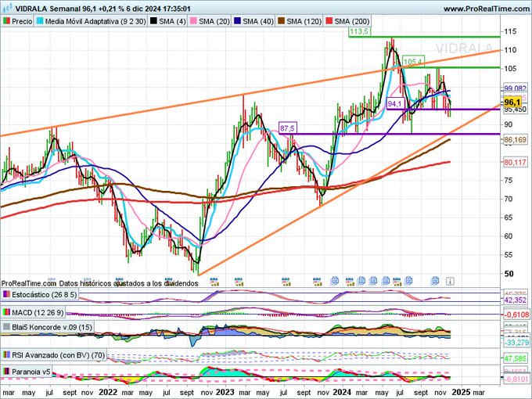Click the Estocástico (26 8 5) label
This screenshot has width=532, height=399.
tap(45, 294)
